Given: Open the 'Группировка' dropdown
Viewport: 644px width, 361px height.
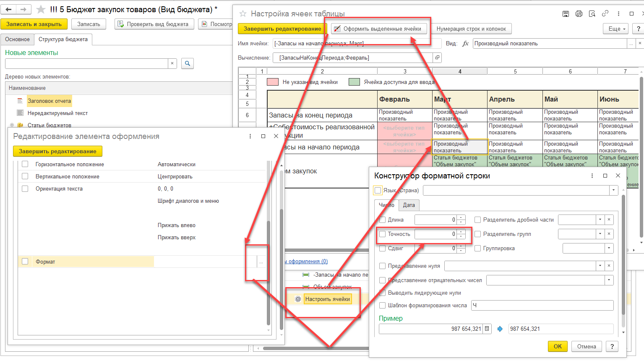Looking at the screenshot, I should click(609, 248).
